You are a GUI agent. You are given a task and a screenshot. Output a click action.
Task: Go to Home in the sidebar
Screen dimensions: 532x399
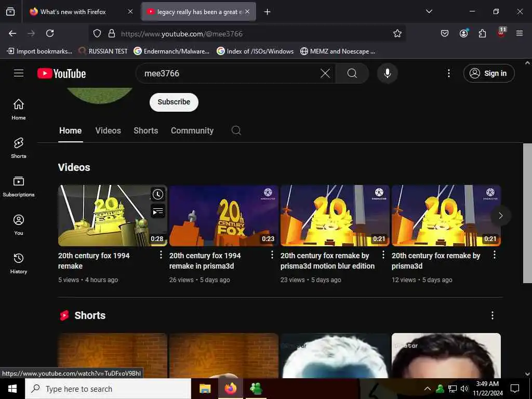tap(19, 109)
